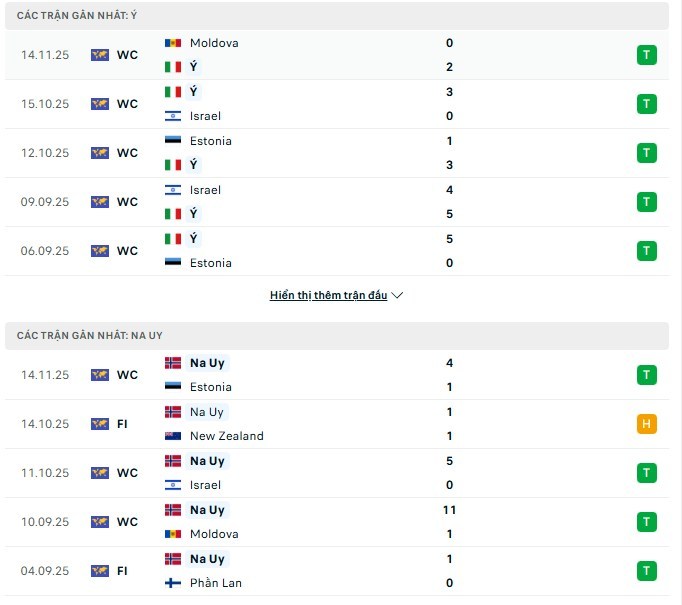This screenshot has height=605, width=682.
Task: Click the New Zealand flag icon
Action: tap(173, 436)
